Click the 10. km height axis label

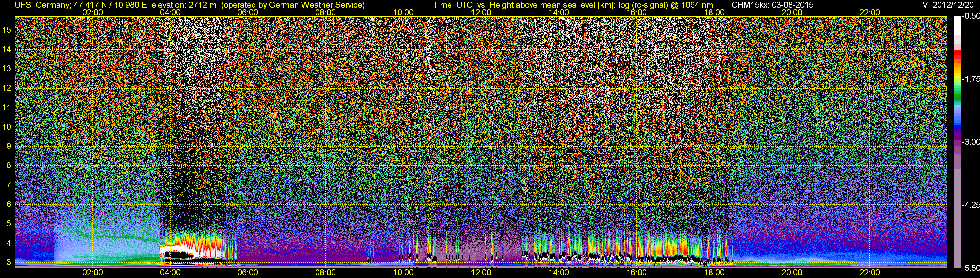(x=8, y=127)
